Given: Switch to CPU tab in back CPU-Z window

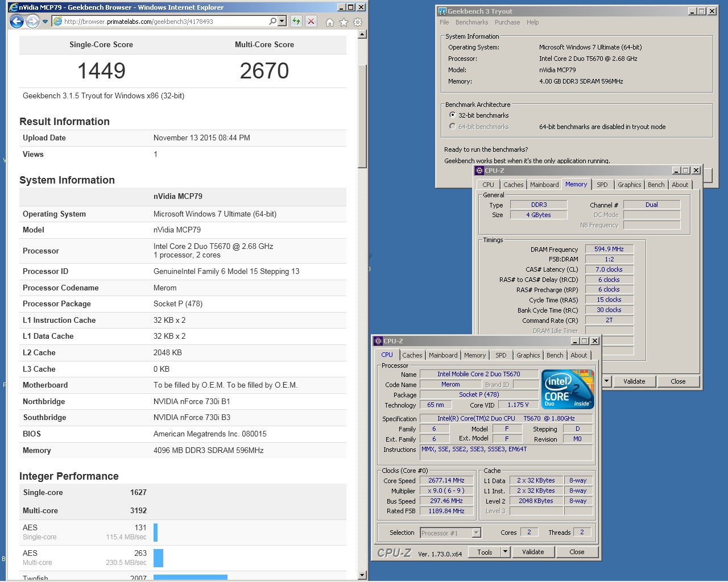Looking at the screenshot, I should [488, 185].
